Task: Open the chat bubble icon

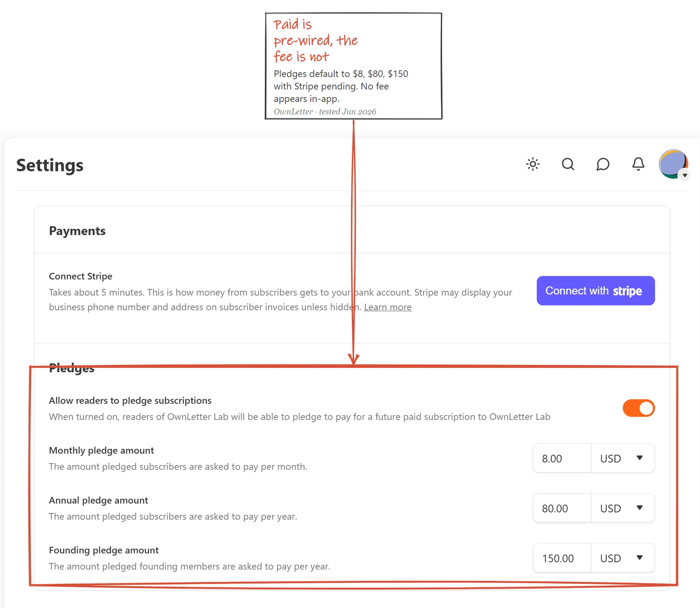Action: (603, 164)
